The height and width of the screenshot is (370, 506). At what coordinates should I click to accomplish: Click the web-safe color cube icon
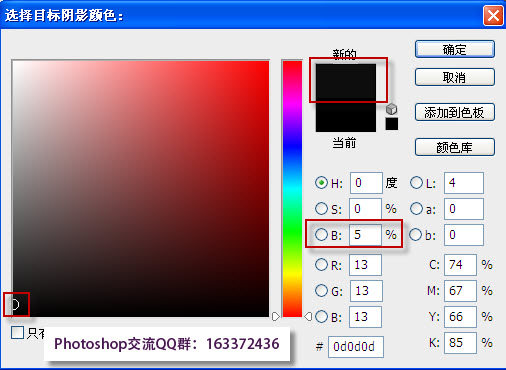(392, 109)
